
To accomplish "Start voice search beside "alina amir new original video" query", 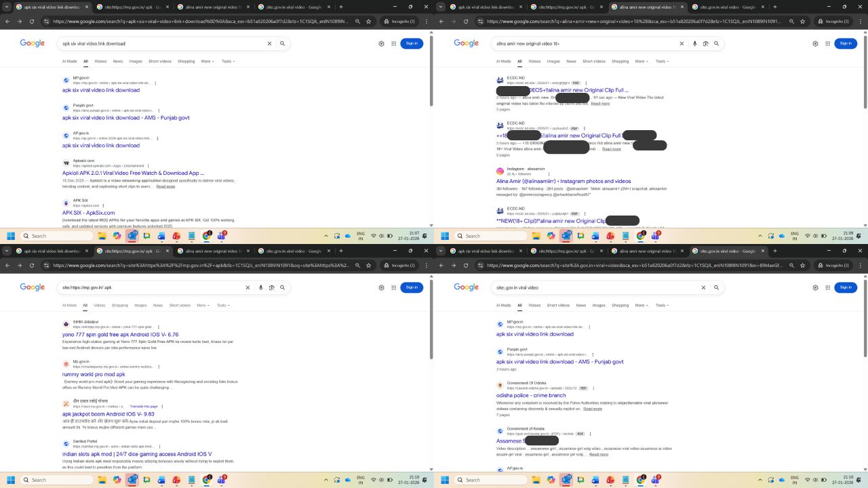I will [694, 43].
